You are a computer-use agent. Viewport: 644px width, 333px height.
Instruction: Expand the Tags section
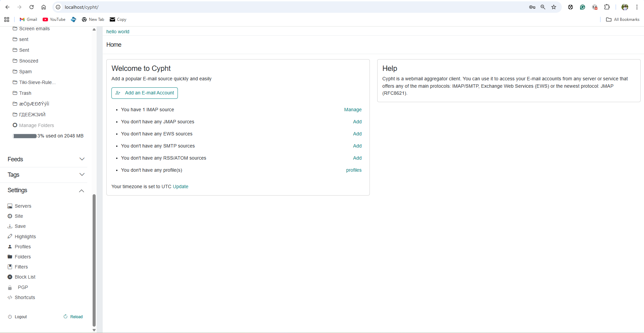coord(82,174)
